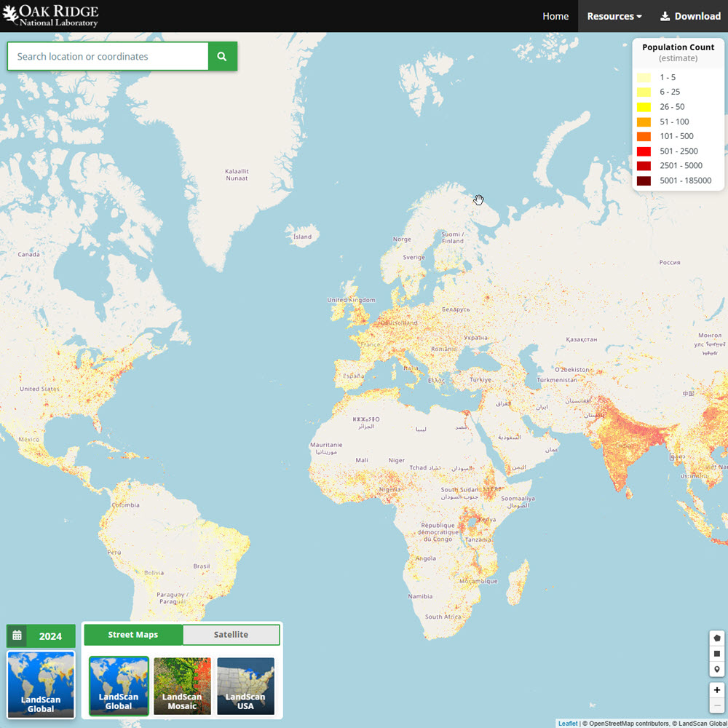Click the 5001 - 185000 legend color swatch
This screenshot has height=728, width=728.
(644, 181)
